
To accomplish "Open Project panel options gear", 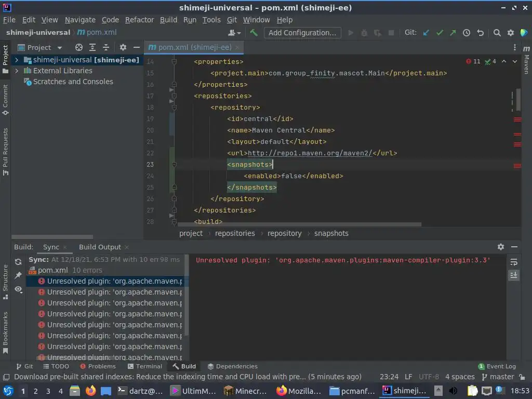I will tap(123, 47).
